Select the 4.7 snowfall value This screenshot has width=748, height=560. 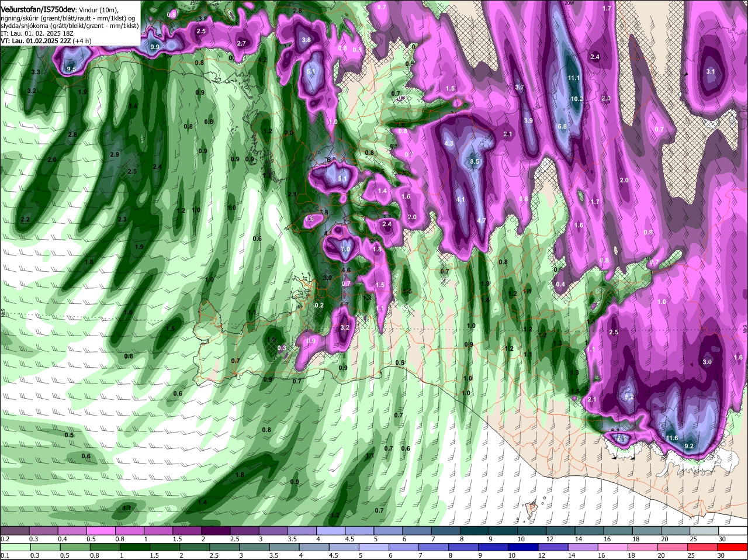tap(482, 220)
